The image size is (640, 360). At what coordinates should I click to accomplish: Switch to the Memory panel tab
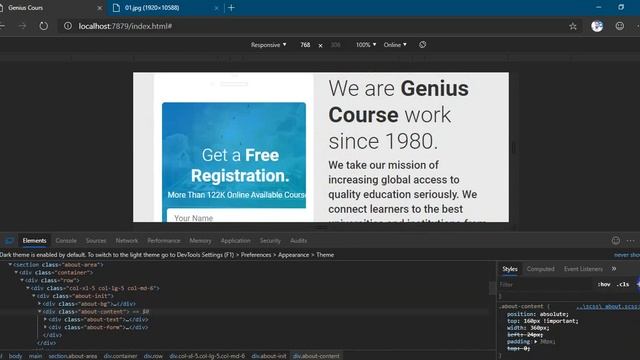coord(200,241)
